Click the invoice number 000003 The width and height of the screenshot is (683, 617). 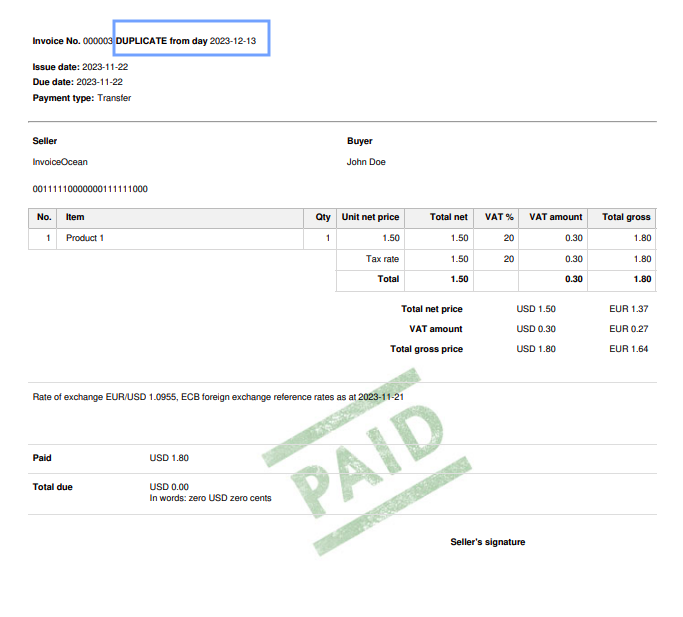point(98,41)
